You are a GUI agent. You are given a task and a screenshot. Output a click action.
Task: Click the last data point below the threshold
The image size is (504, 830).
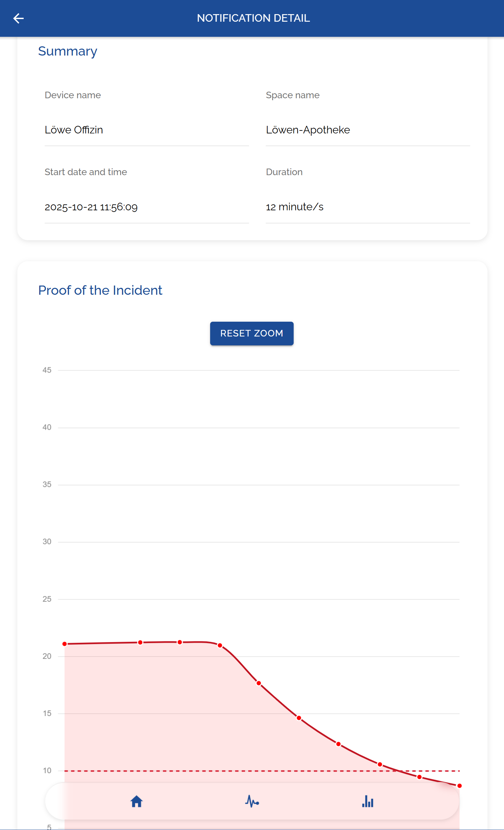[x=459, y=786]
